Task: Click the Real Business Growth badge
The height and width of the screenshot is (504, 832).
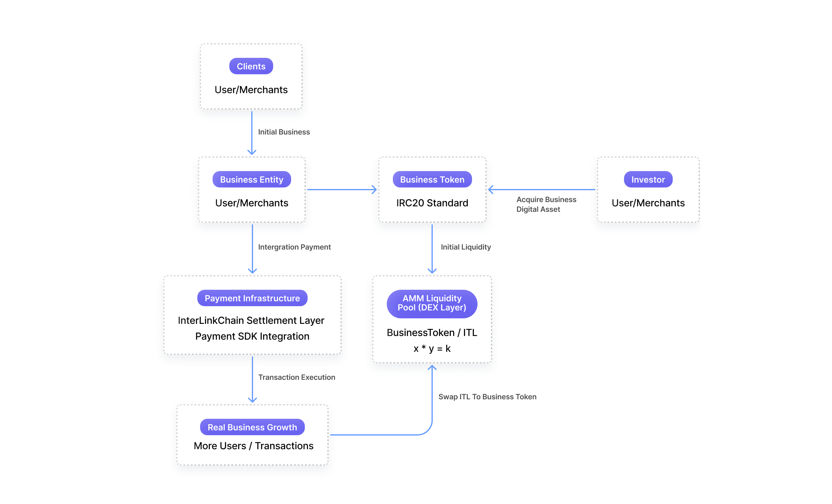Action: [x=252, y=427]
